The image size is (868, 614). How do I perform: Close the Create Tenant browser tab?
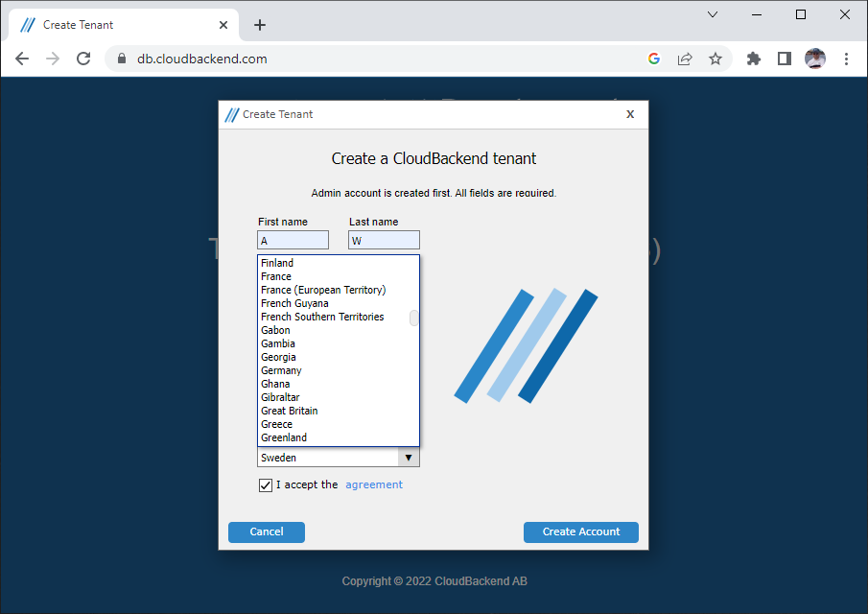(x=223, y=25)
